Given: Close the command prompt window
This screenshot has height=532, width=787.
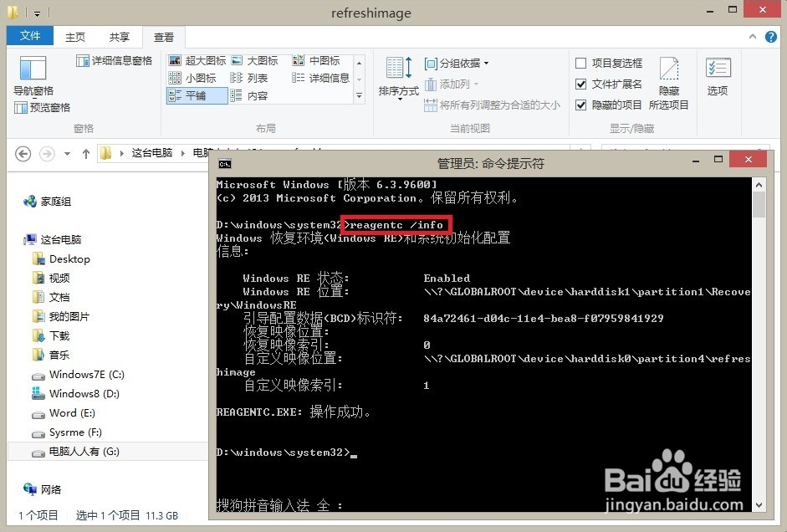Looking at the screenshot, I should pos(749,160).
